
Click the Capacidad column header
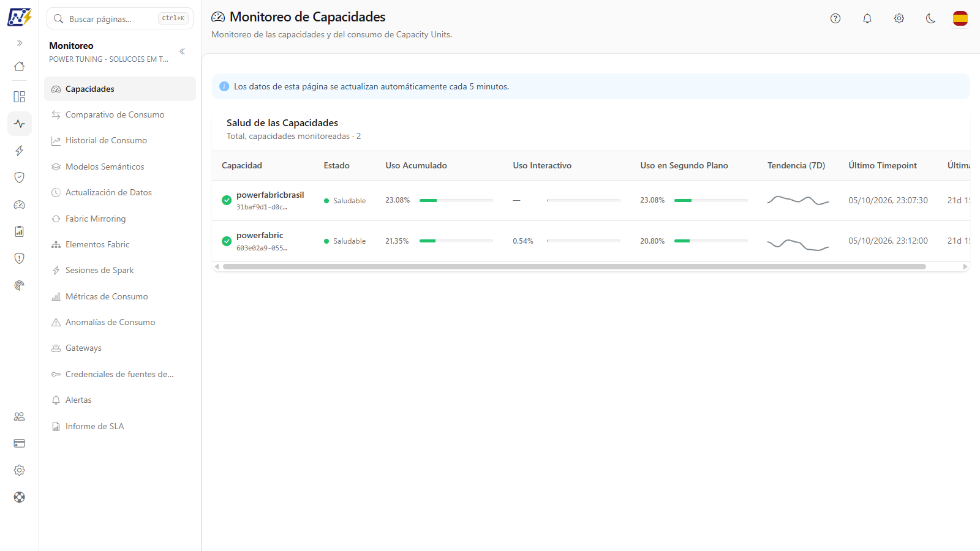pyautogui.click(x=242, y=165)
